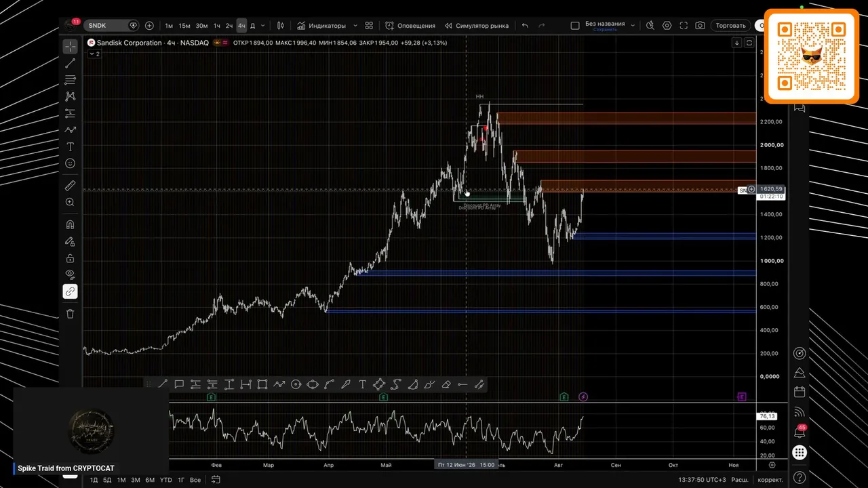Select rectangle shape in floating toolbar
The width and height of the screenshot is (868, 488).
262,384
